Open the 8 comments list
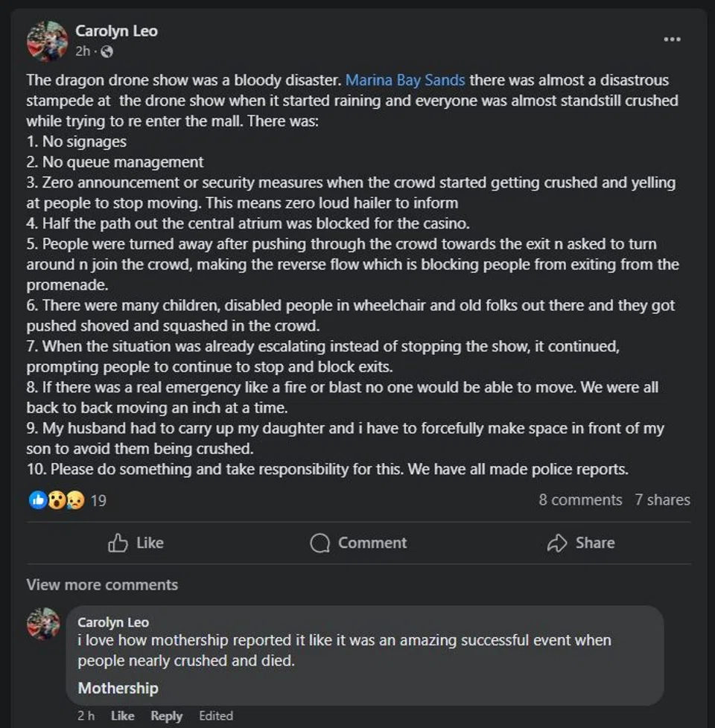 click(x=580, y=499)
